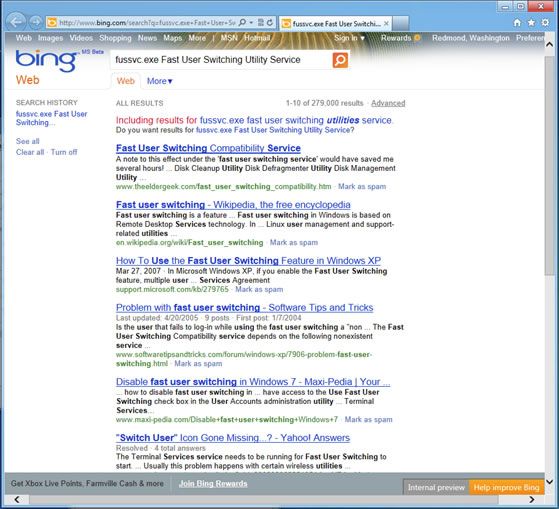Search the original Utility Service query instead

(273, 130)
